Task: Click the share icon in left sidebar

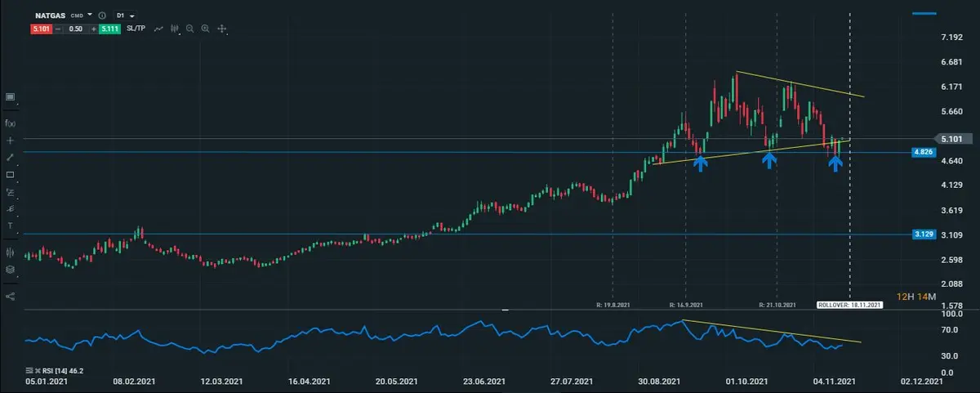Action: point(11,296)
